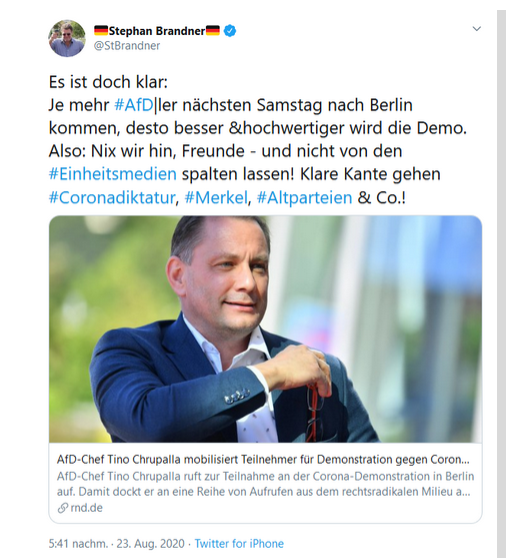Click the link icon beside rnd.de
Image resolution: width=526 pixels, height=558 pixels.
click(63, 508)
